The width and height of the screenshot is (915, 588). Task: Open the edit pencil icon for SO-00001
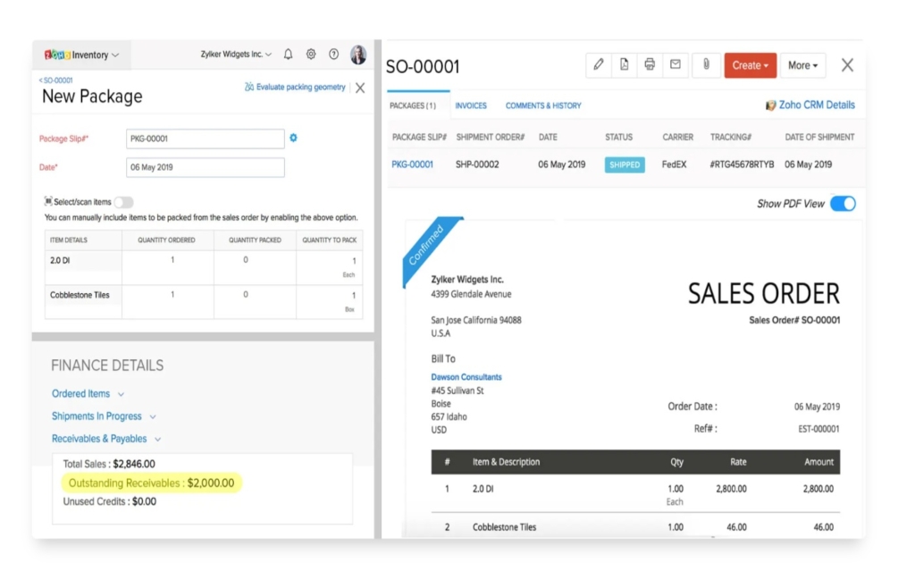pyautogui.click(x=599, y=64)
